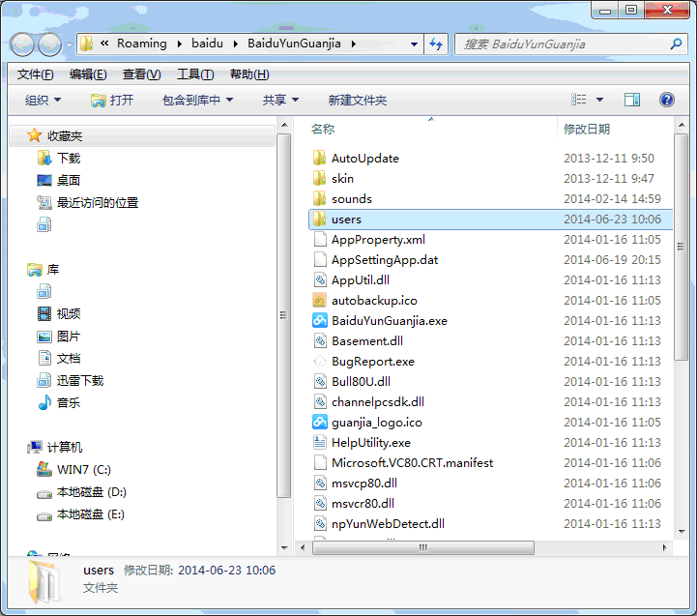Expand the arrow after Roaming in path
The height and width of the screenshot is (616, 697).
pos(179,44)
